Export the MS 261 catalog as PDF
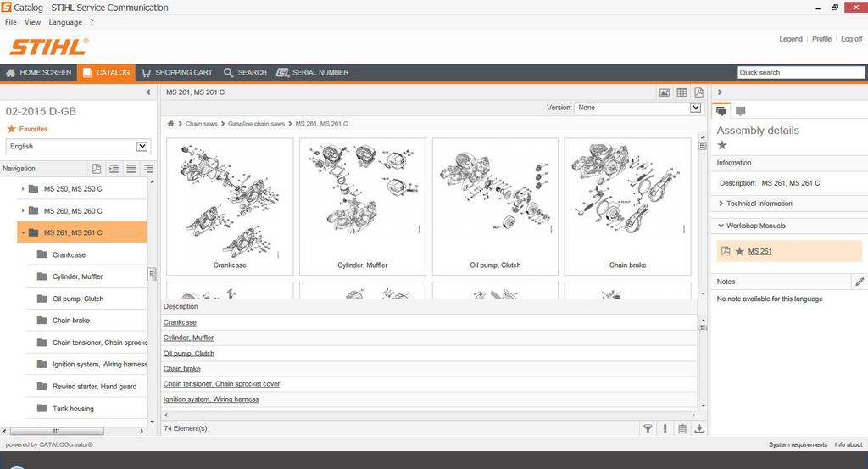 tap(698, 92)
